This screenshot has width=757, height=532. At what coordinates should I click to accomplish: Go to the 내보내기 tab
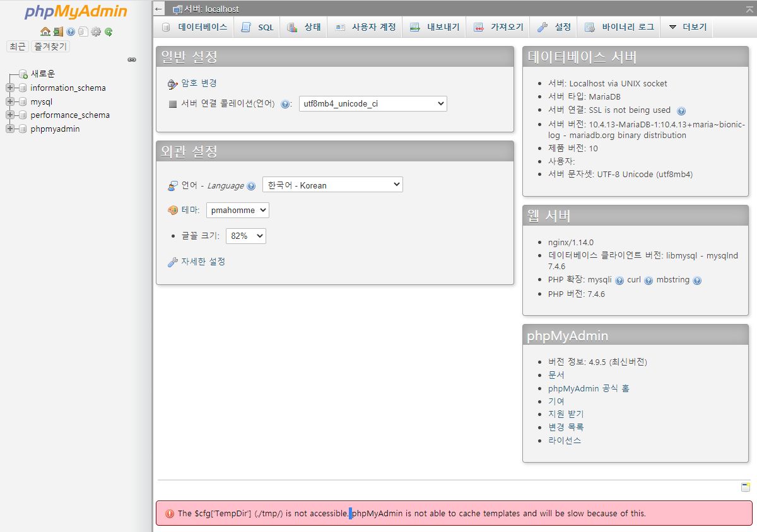coord(435,27)
